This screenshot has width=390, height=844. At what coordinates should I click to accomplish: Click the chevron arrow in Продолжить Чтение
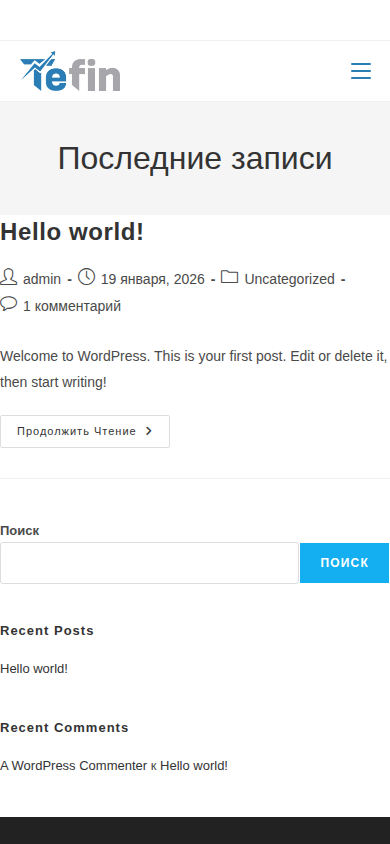point(149,431)
